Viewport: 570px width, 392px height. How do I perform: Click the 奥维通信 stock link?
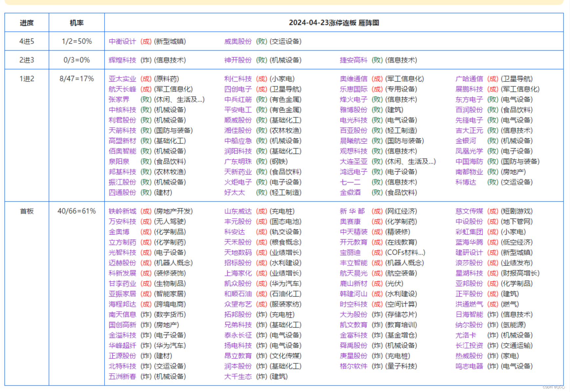(x=354, y=79)
